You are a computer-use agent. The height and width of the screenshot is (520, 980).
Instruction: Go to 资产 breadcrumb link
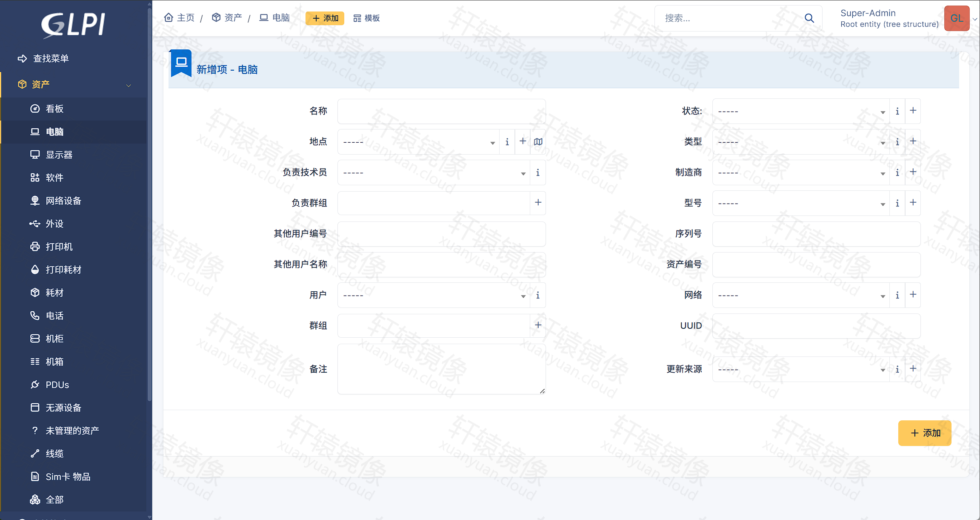227,17
